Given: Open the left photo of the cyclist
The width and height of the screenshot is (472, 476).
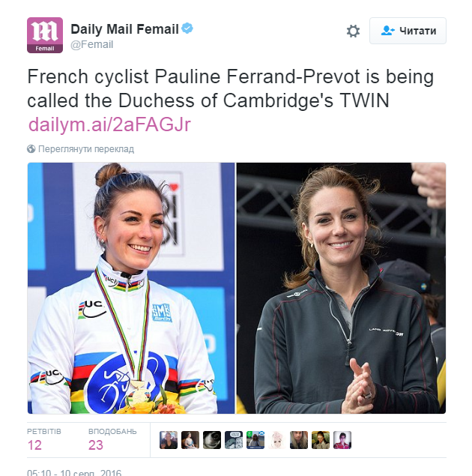Looking at the screenshot, I should [x=131, y=288].
